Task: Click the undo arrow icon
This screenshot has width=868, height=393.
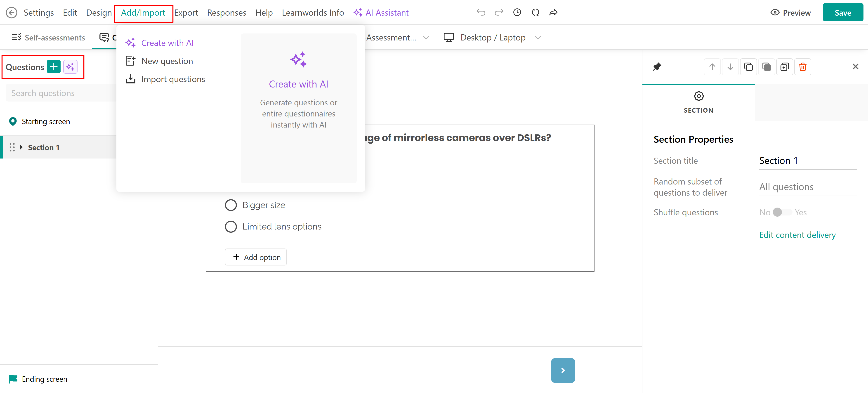Action: [481, 12]
